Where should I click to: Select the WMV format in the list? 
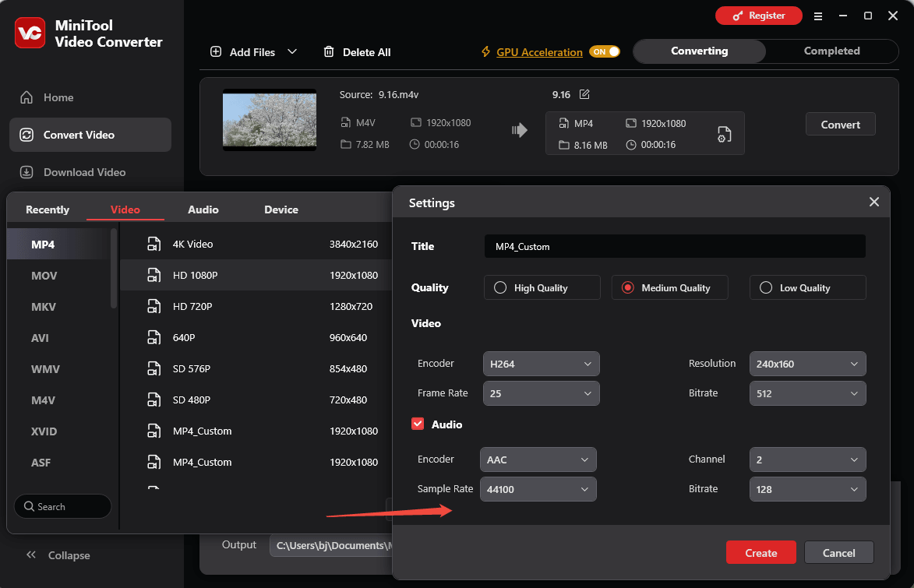click(45, 369)
